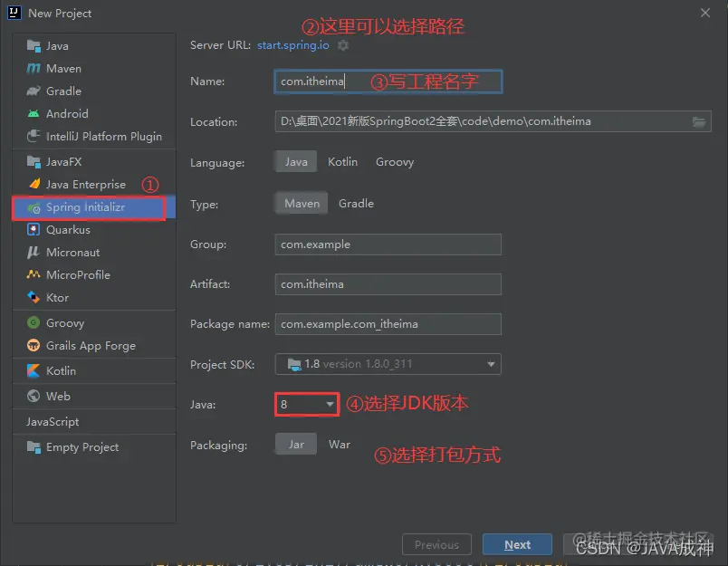
Task: Click the Java project type icon
Action: 34,45
